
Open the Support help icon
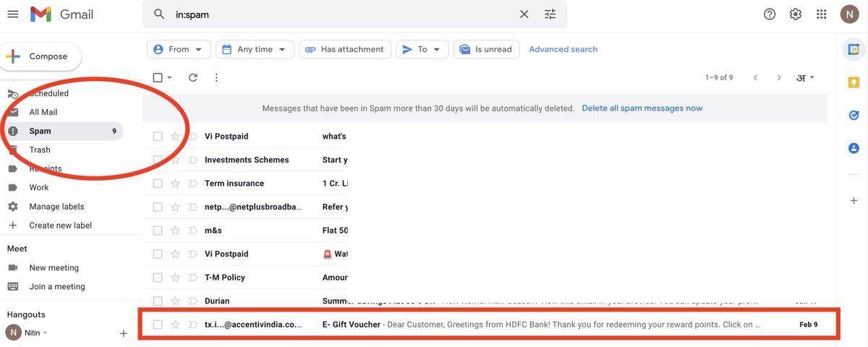(770, 14)
